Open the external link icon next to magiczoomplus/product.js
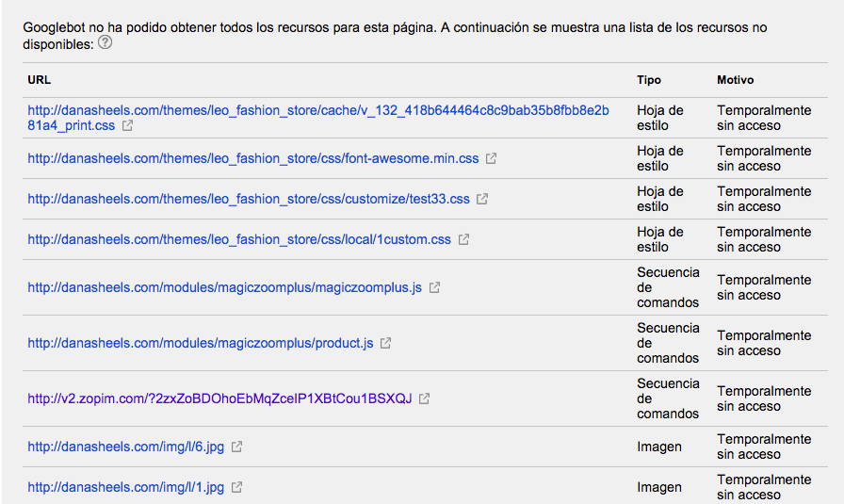 [x=385, y=343]
